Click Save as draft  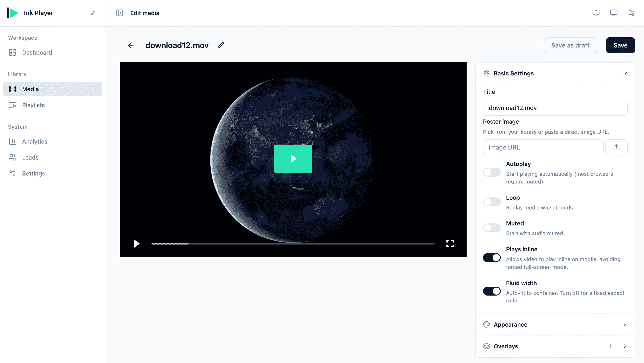(x=570, y=45)
